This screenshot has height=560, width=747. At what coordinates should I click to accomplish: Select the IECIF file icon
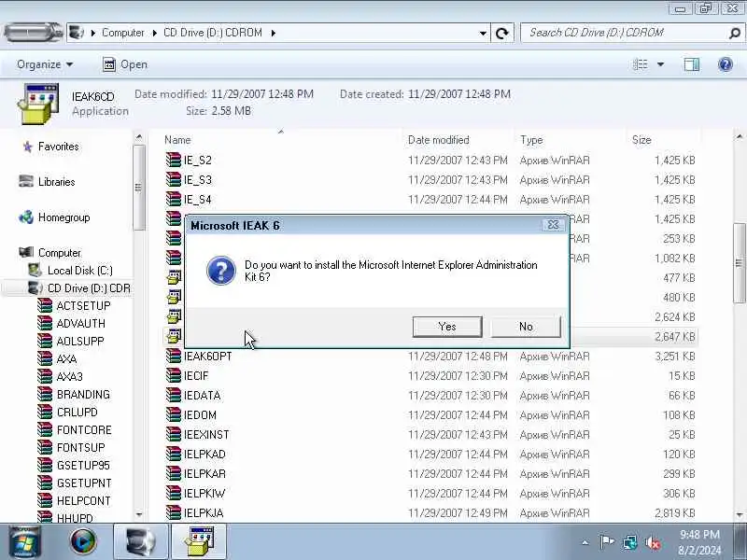click(x=174, y=376)
